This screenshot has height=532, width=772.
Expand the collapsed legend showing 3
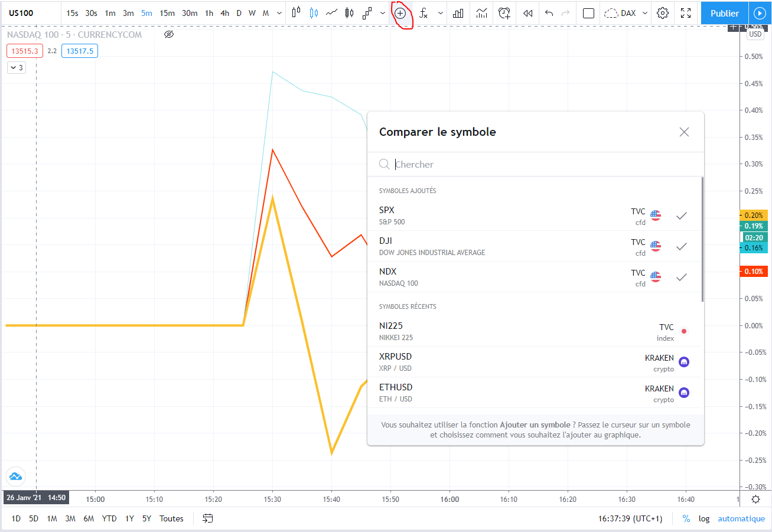click(x=16, y=68)
